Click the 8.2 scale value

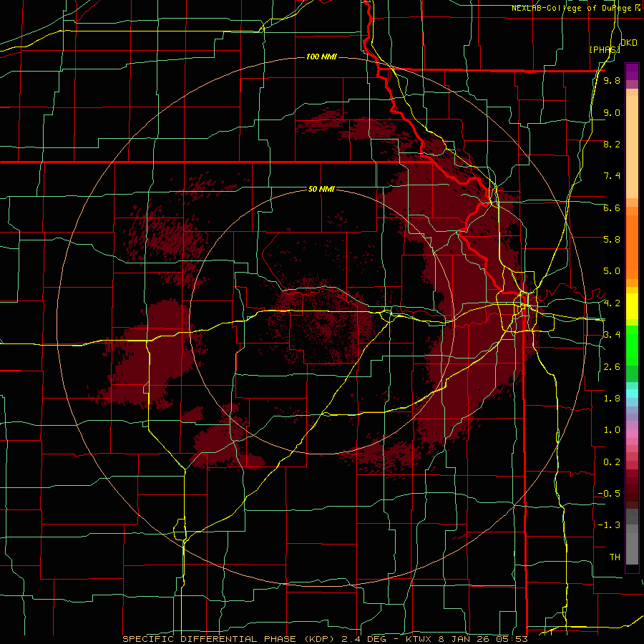612,144
